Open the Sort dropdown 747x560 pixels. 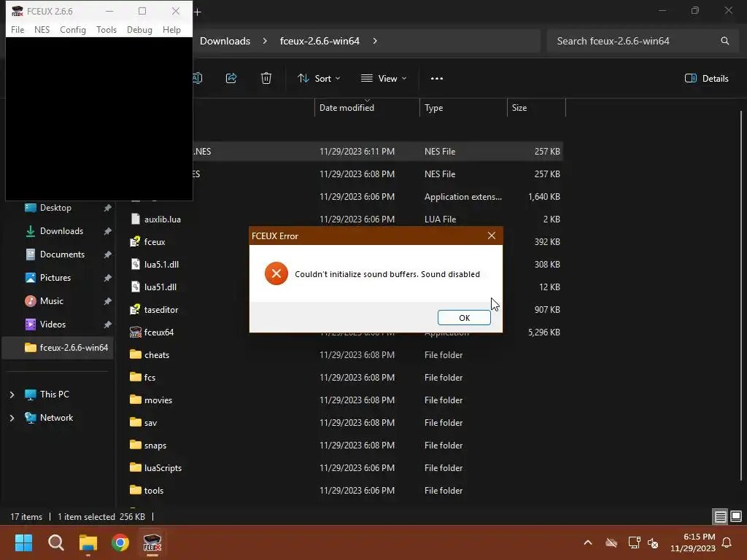click(x=319, y=79)
